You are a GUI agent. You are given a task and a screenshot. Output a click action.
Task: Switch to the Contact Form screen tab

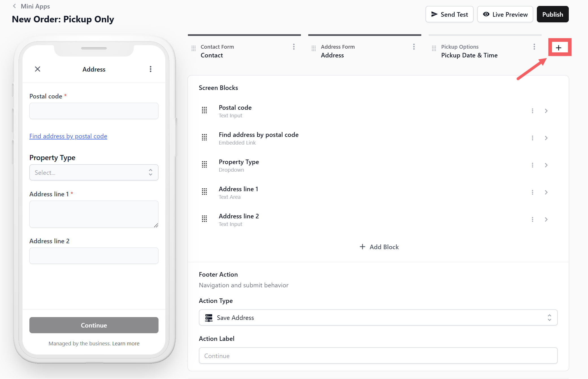coord(217,51)
